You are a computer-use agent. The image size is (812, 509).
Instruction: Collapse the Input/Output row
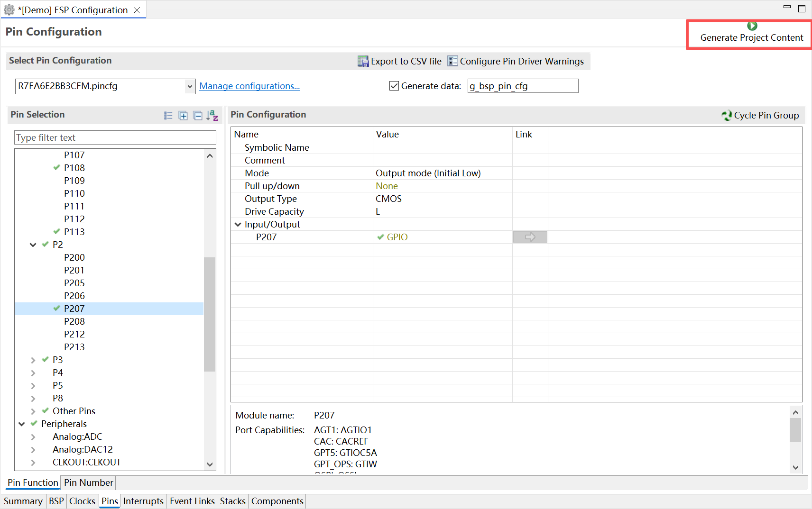pos(238,225)
